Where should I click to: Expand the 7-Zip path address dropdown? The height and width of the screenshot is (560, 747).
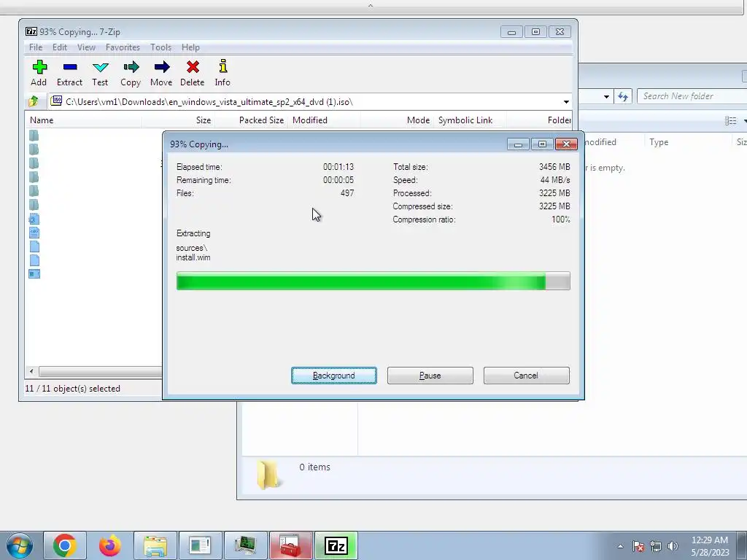click(566, 102)
